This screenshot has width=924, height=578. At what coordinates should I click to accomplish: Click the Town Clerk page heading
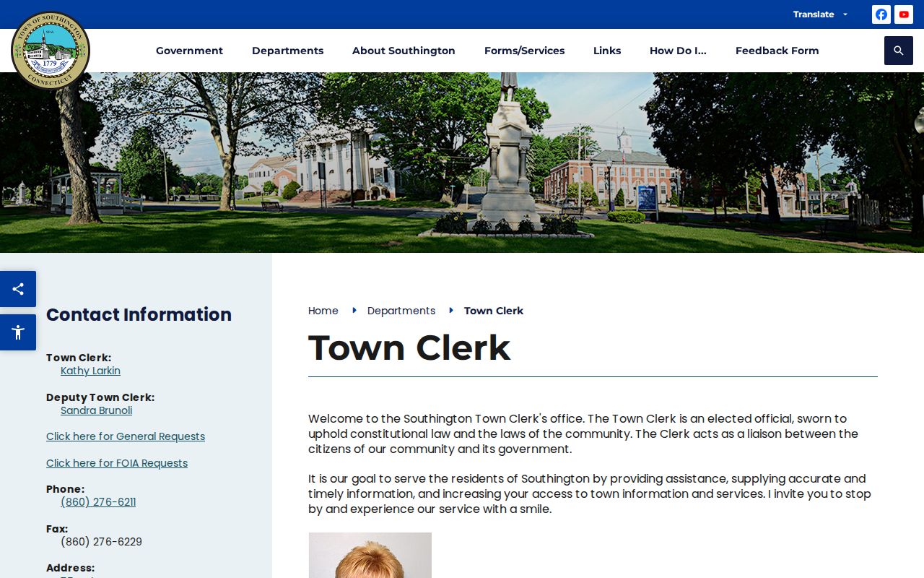pos(409,348)
